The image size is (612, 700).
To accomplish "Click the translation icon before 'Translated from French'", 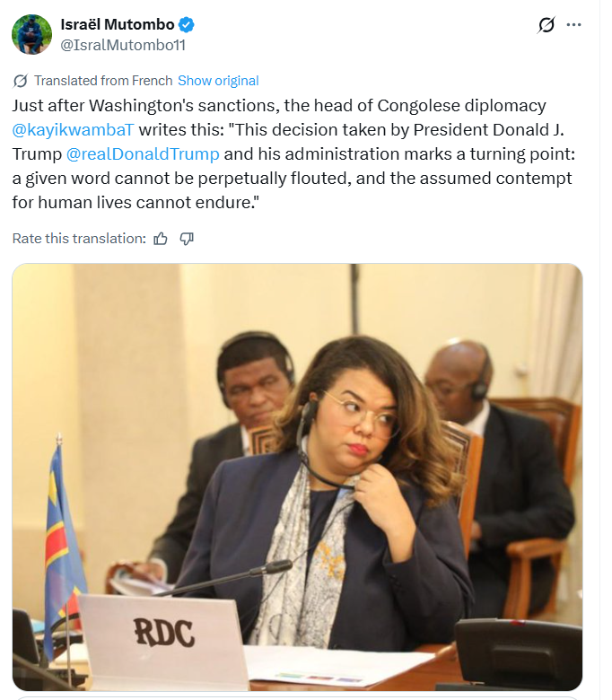I will pyautogui.click(x=21, y=81).
